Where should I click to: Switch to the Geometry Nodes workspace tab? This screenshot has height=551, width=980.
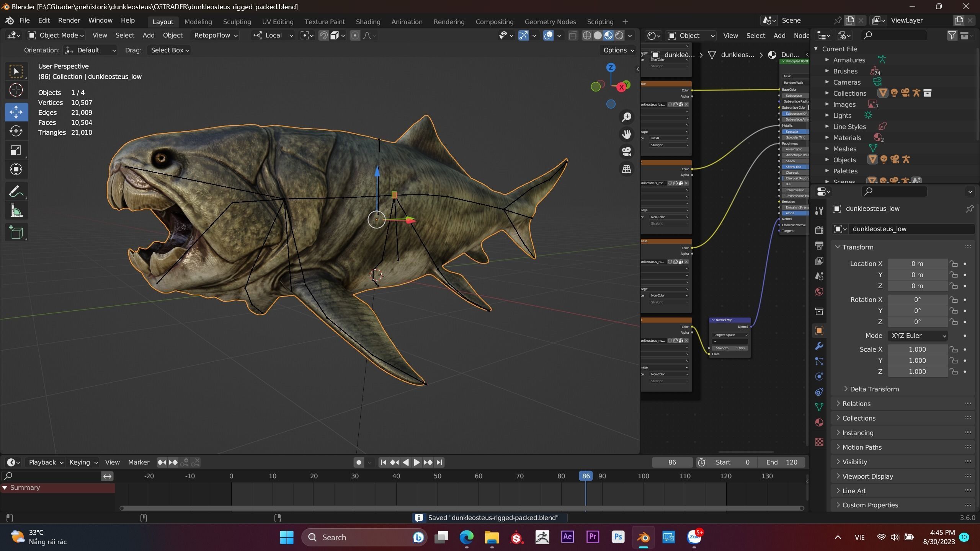click(x=550, y=22)
